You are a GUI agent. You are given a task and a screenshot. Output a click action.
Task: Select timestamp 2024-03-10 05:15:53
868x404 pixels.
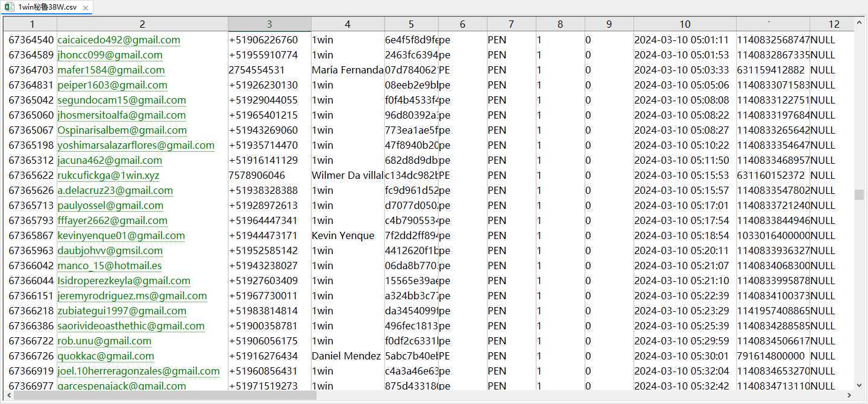(685, 175)
